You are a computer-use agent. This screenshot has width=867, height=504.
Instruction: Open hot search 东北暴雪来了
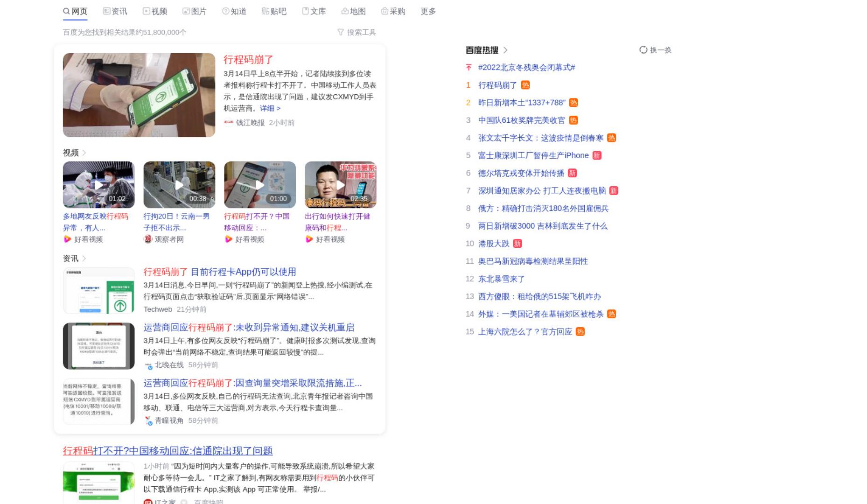502,279
